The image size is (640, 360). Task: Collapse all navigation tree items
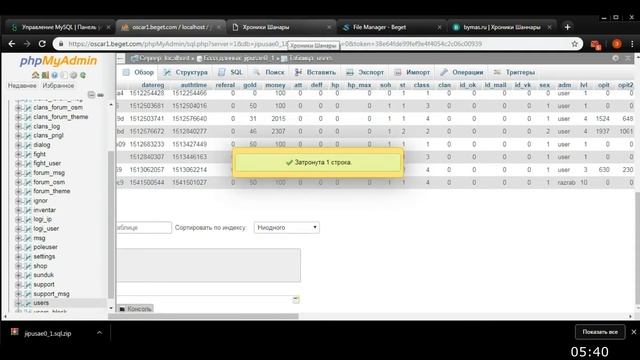91,95
